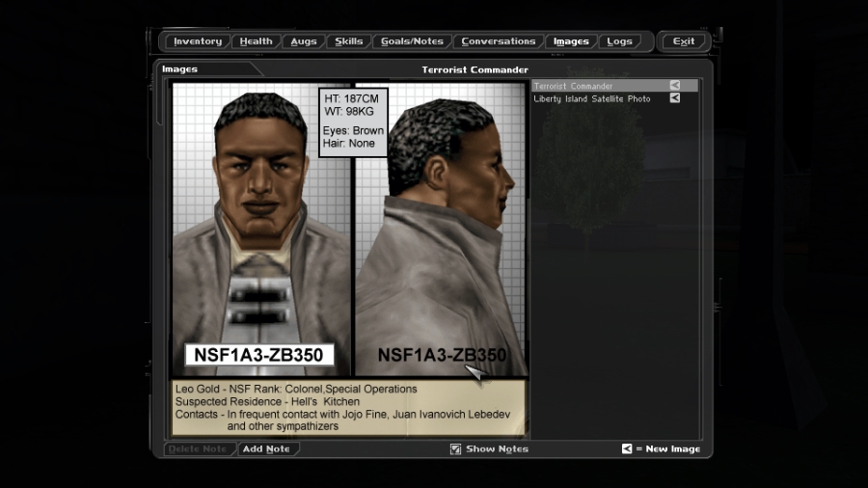The width and height of the screenshot is (868, 488).
Task: Click the Add Note button
Action: pos(266,448)
